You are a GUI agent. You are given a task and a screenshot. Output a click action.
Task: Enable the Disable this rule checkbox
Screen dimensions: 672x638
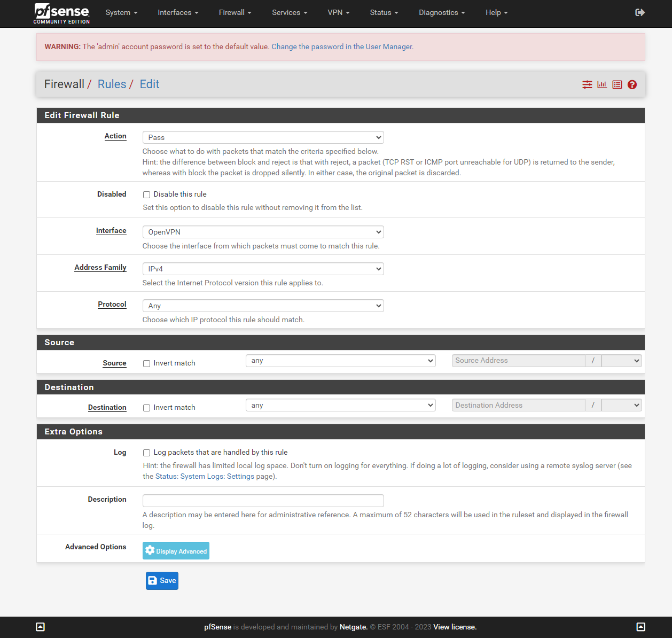pos(146,194)
